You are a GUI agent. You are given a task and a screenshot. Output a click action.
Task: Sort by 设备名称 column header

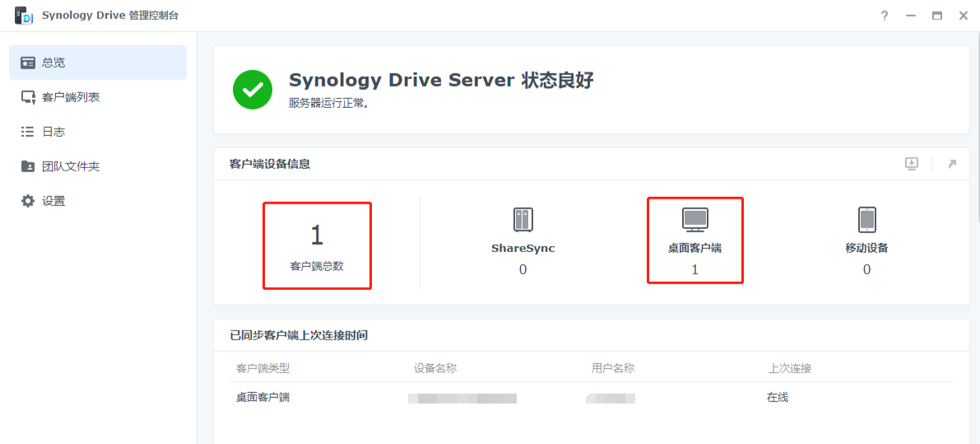tap(435, 368)
